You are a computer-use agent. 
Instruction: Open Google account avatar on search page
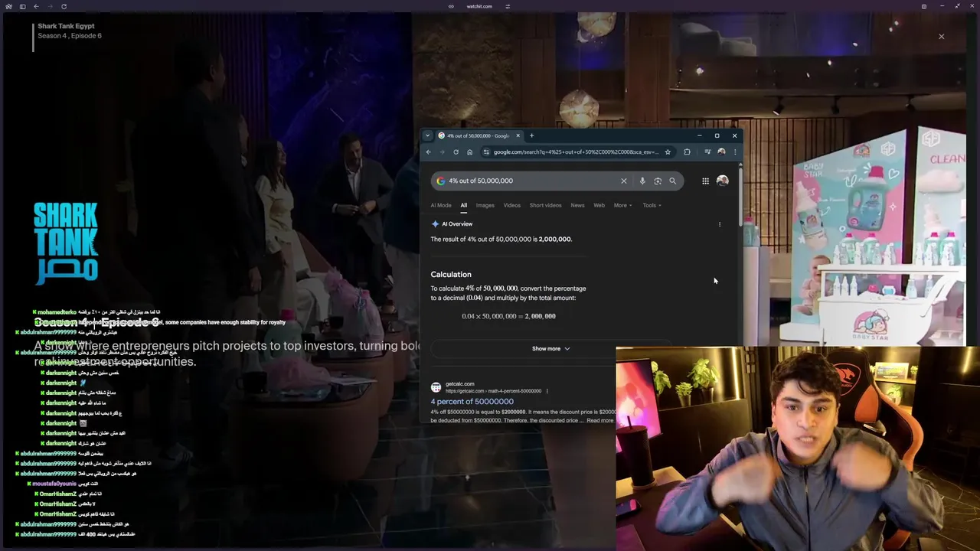722,181
